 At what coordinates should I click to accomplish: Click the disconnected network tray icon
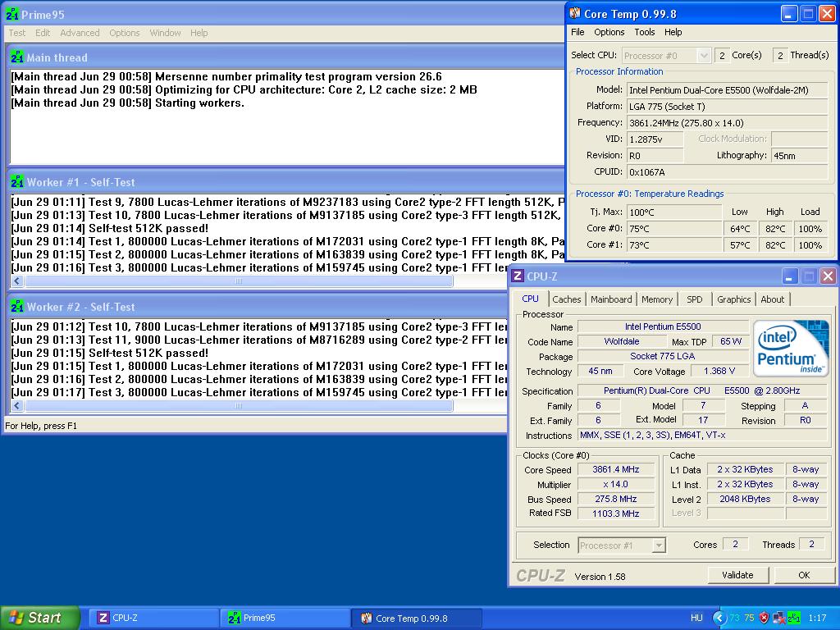tap(777, 618)
